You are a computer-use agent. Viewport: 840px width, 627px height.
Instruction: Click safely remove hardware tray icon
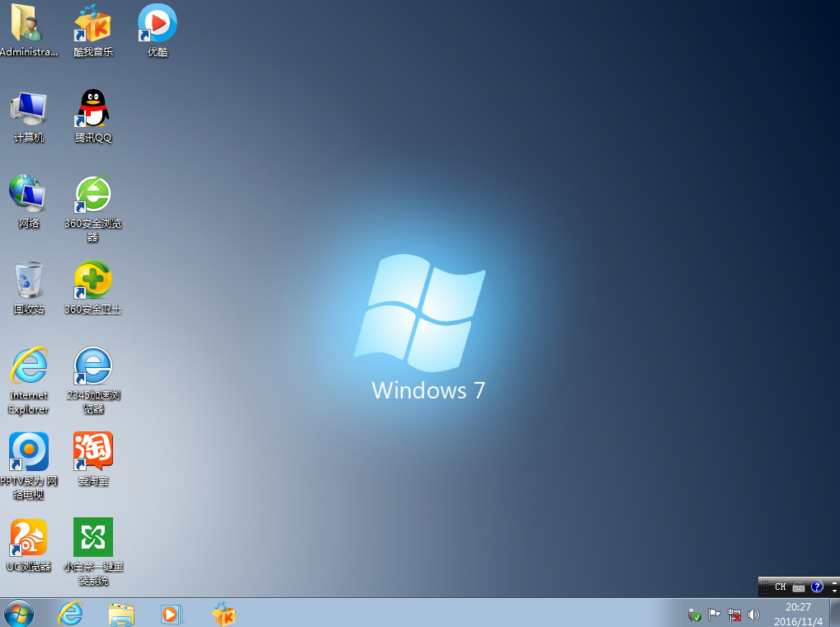click(694, 615)
